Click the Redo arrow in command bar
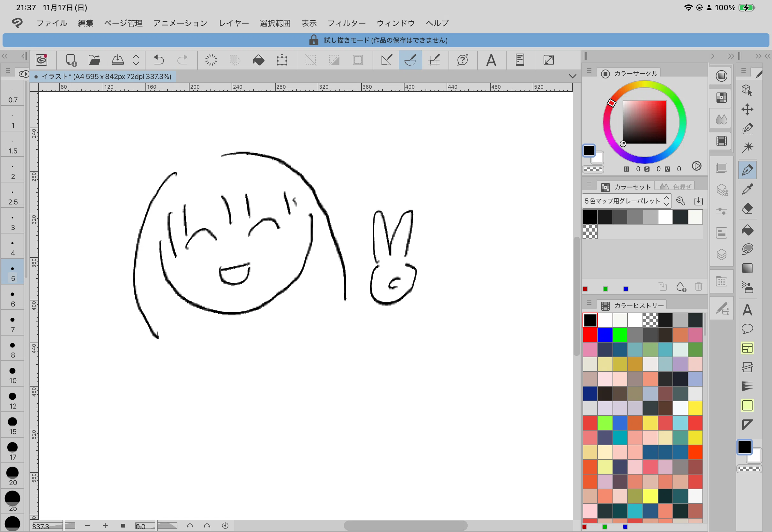Screen dimensions: 772x532 pos(182,60)
